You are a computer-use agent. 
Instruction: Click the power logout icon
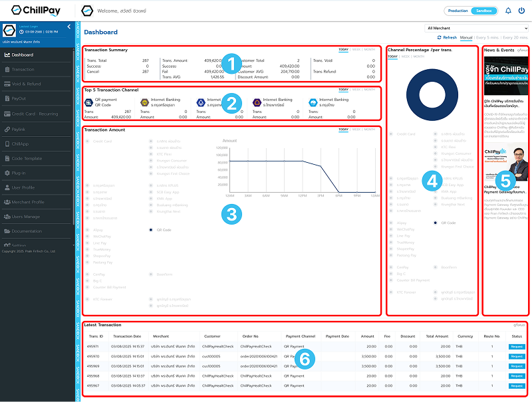pyautogui.click(x=521, y=11)
